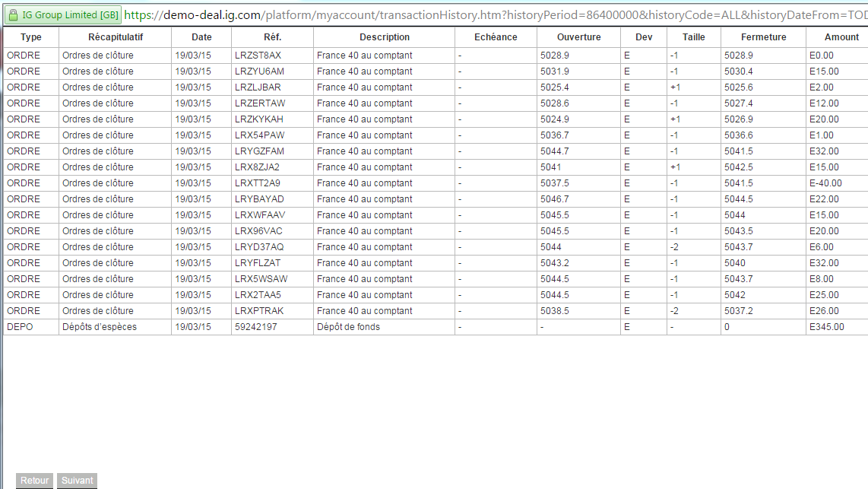The image size is (868, 489).
Task: Select deposit reference 59242197
Action: [255, 327]
